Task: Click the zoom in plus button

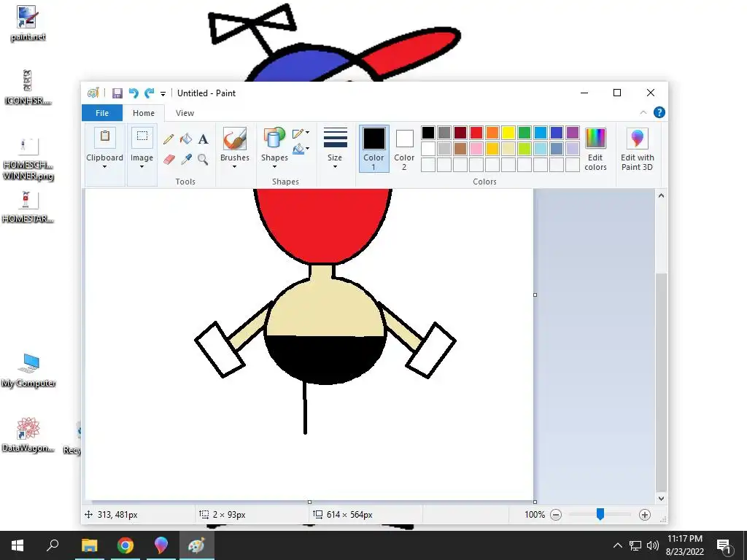Action: click(645, 515)
